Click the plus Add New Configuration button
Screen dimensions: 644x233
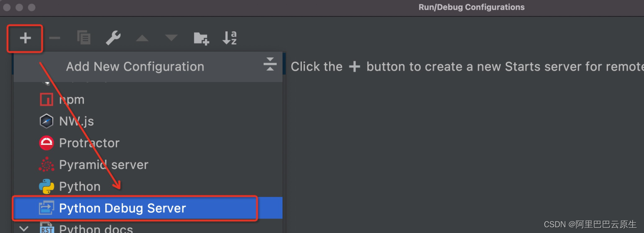[25, 38]
